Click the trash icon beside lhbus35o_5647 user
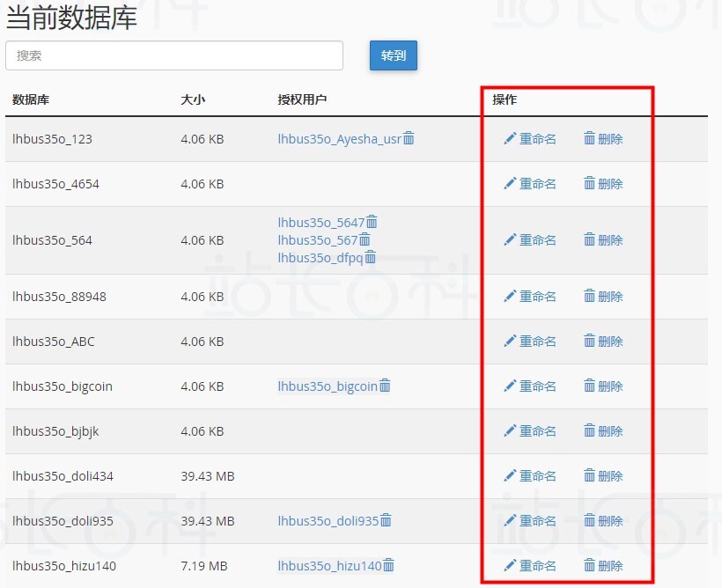722x588 pixels. (x=373, y=222)
